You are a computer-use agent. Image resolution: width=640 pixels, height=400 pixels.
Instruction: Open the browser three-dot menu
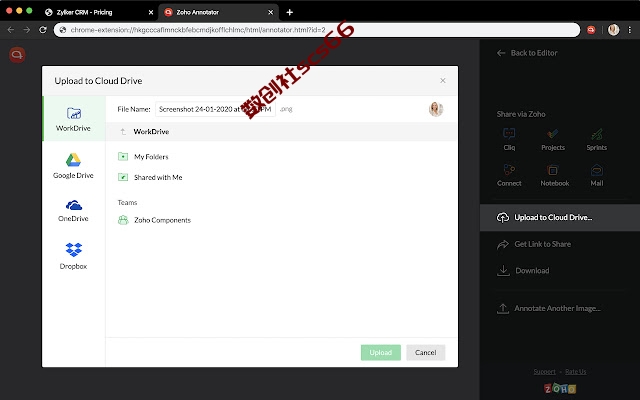(x=630, y=30)
